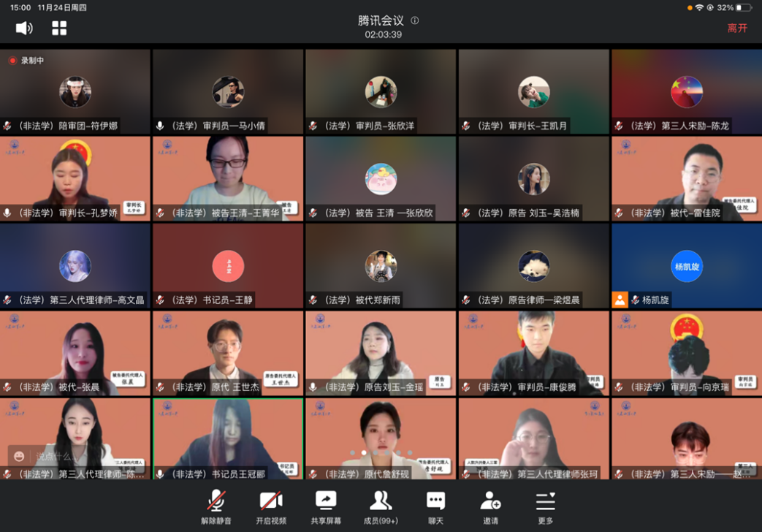Unmute microphone with 解除静音
Viewport: 762px width, 532px height.
coord(216,507)
